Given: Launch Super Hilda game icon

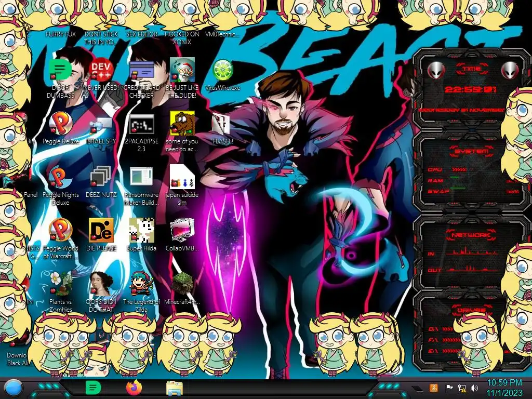Looking at the screenshot, I should pyautogui.click(x=141, y=231).
